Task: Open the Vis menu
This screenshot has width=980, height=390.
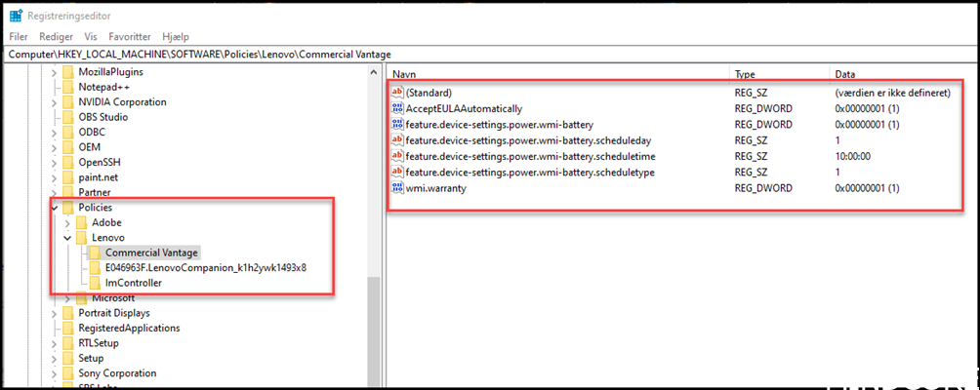Action: click(x=91, y=37)
